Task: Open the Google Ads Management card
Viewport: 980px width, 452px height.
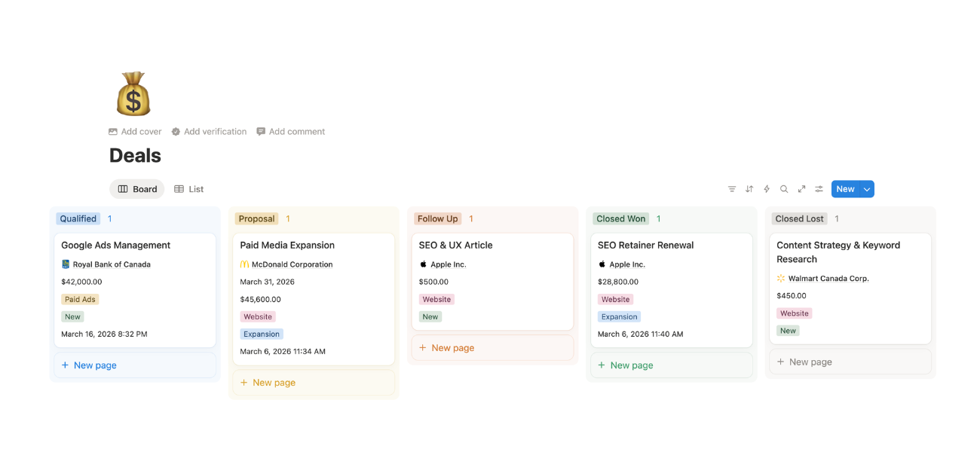Action: (135, 290)
